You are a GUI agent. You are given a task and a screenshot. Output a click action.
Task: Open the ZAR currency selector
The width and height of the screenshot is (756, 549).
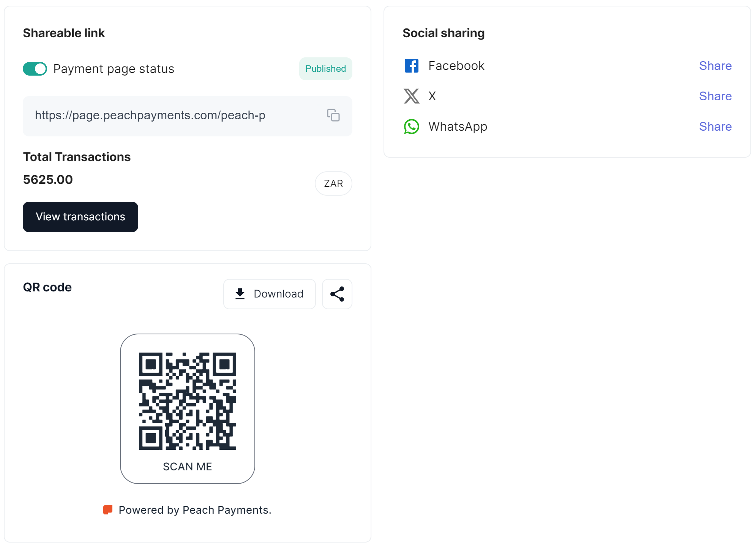tap(333, 184)
